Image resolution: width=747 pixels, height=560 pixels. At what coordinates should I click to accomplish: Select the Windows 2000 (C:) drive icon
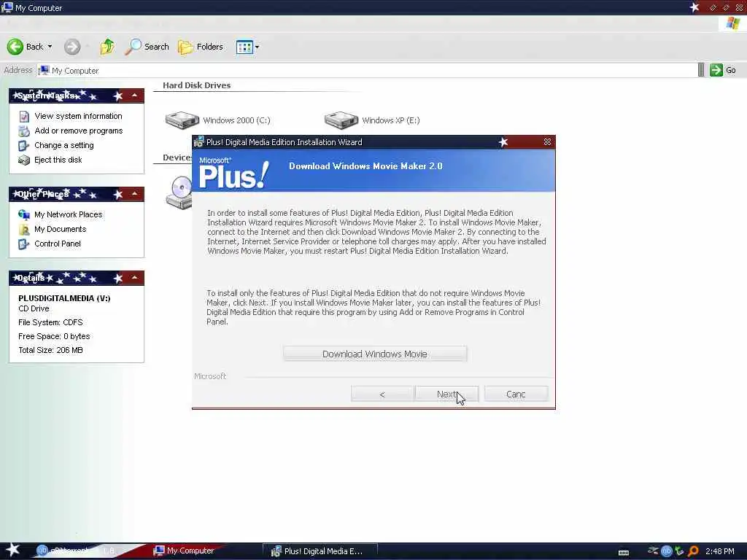pyautogui.click(x=182, y=120)
